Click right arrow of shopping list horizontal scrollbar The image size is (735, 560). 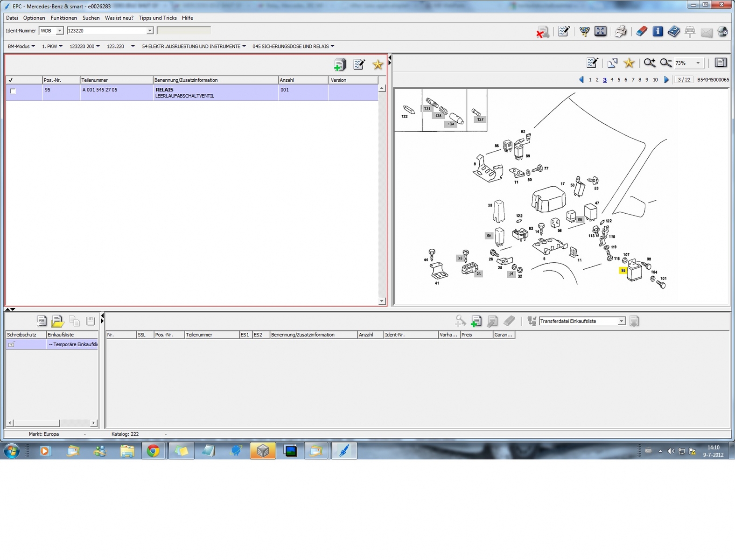coord(94,423)
